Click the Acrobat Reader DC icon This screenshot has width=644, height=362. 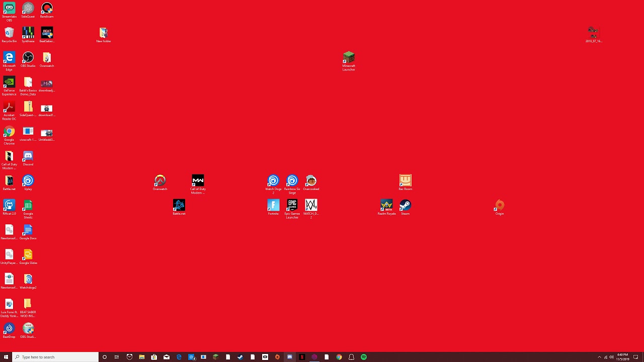point(9,111)
